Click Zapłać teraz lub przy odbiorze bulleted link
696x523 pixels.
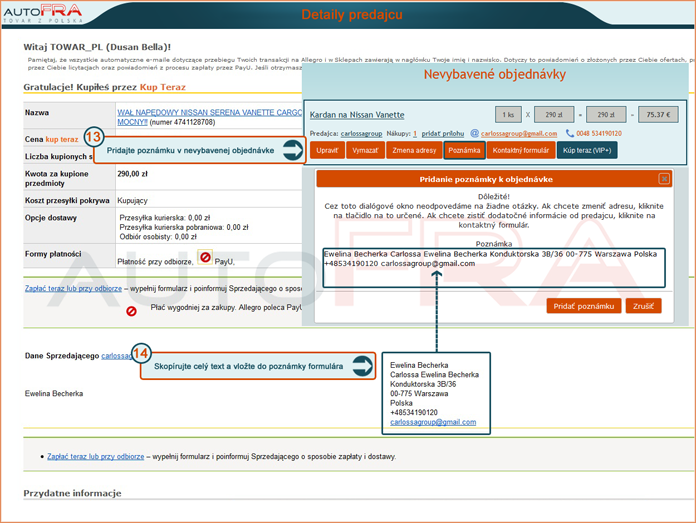click(95, 456)
